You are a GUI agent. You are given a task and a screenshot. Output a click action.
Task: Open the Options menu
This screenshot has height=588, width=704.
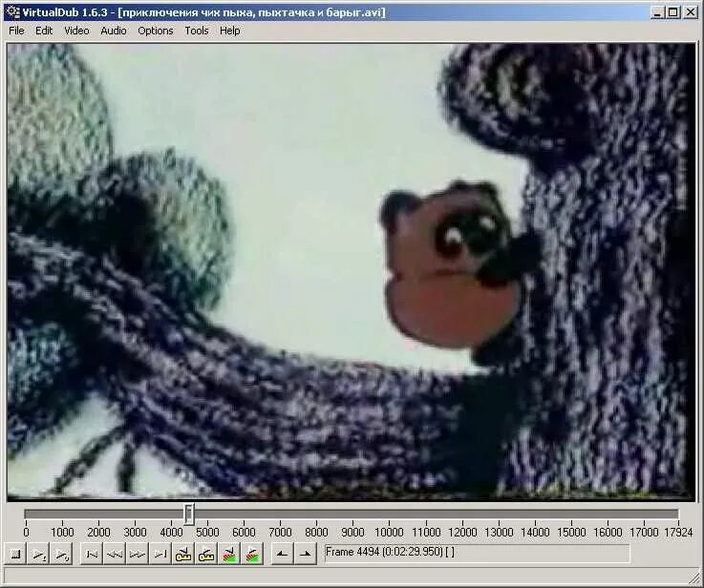[156, 31]
